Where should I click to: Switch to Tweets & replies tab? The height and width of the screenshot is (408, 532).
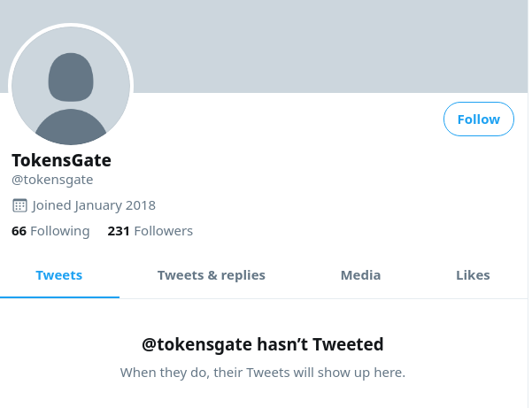pos(212,275)
